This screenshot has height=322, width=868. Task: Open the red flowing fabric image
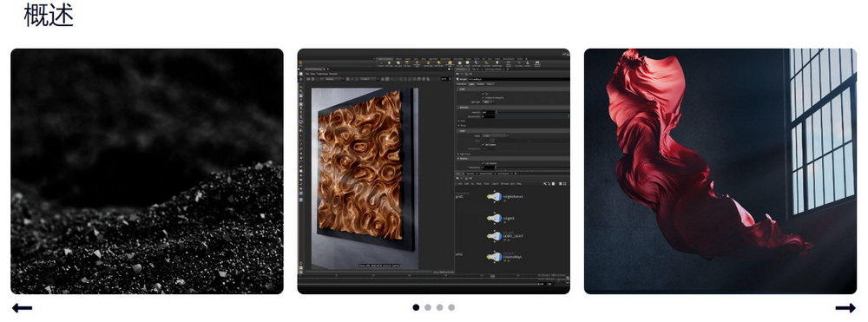click(720, 172)
